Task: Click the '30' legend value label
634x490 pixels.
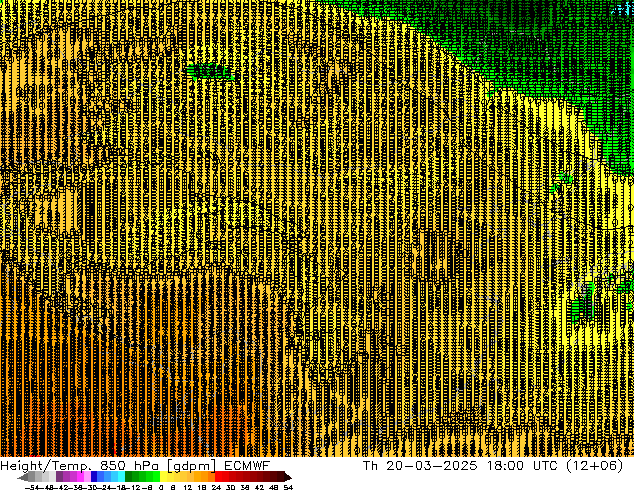Action: coord(230,487)
